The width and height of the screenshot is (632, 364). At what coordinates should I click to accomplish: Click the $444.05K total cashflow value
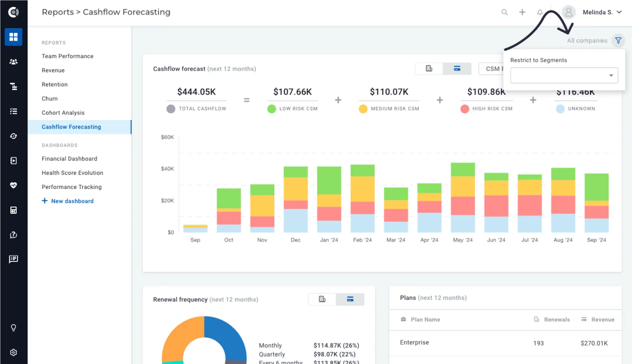click(x=196, y=92)
